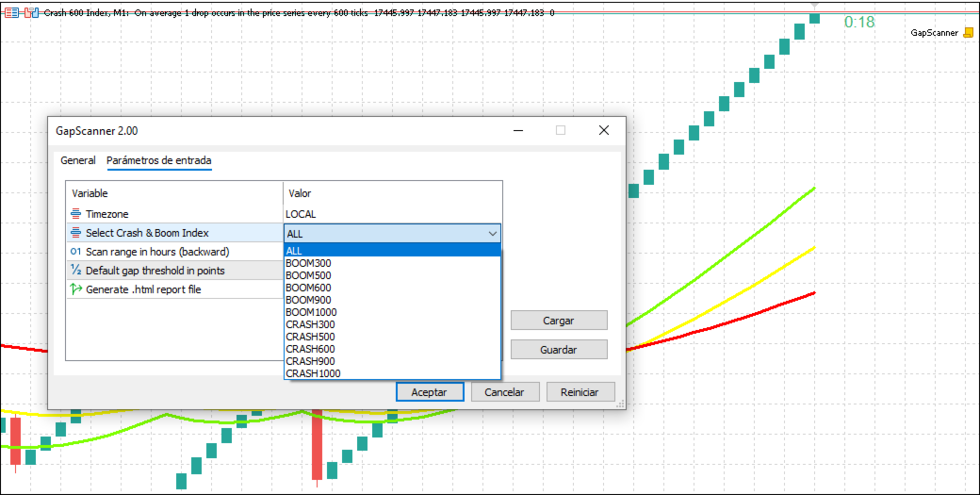Choose BOOM900 from the dropdown list
The height and width of the screenshot is (495, 980).
pos(392,300)
